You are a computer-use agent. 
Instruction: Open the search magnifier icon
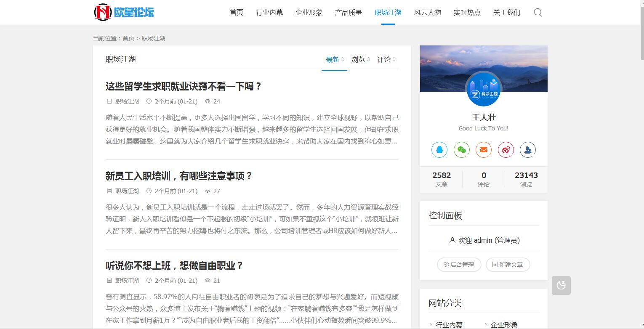pyautogui.click(x=538, y=12)
